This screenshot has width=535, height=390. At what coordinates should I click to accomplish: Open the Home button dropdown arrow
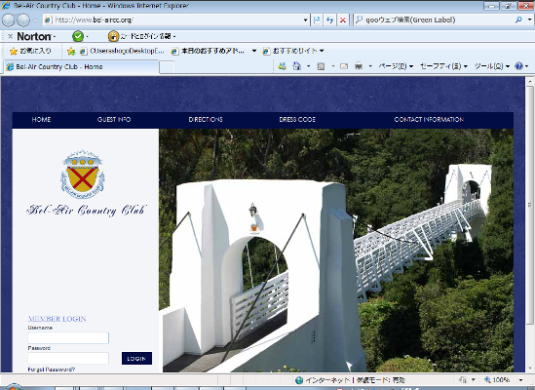308,66
